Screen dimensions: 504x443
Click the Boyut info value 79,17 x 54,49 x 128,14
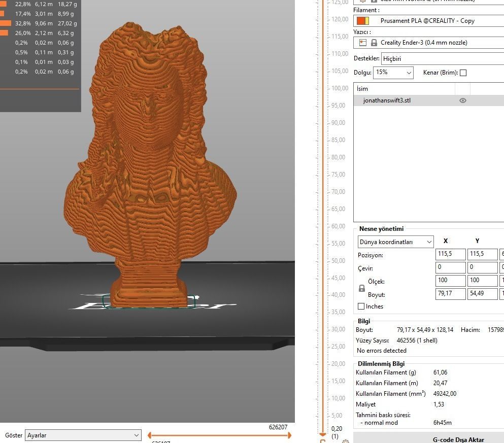coord(425,330)
